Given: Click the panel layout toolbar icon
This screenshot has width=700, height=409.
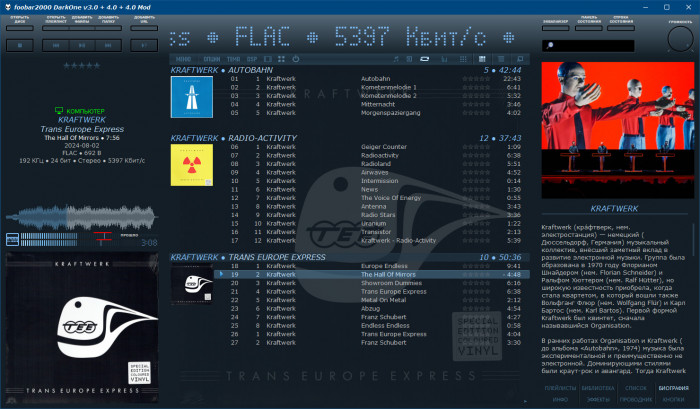Looking at the screenshot, I should click(482, 59).
